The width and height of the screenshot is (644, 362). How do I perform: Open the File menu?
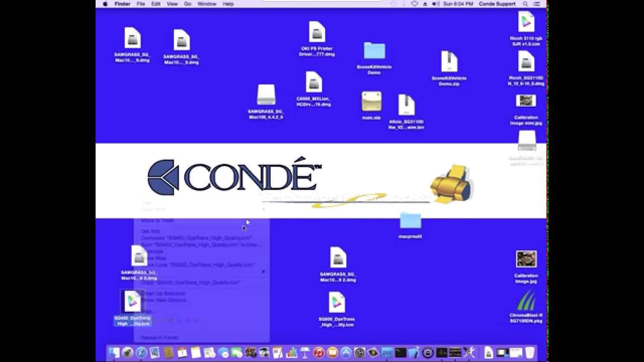tap(141, 4)
